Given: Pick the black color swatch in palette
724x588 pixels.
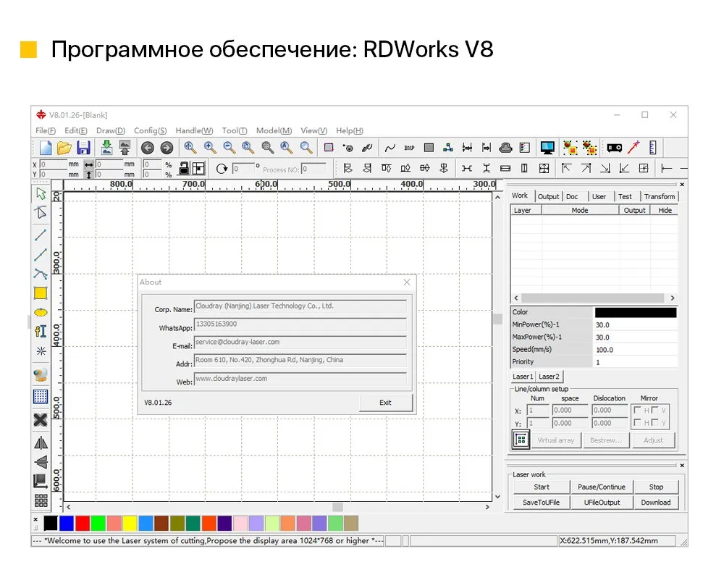Looking at the screenshot, I should click(x=51, y=524).
